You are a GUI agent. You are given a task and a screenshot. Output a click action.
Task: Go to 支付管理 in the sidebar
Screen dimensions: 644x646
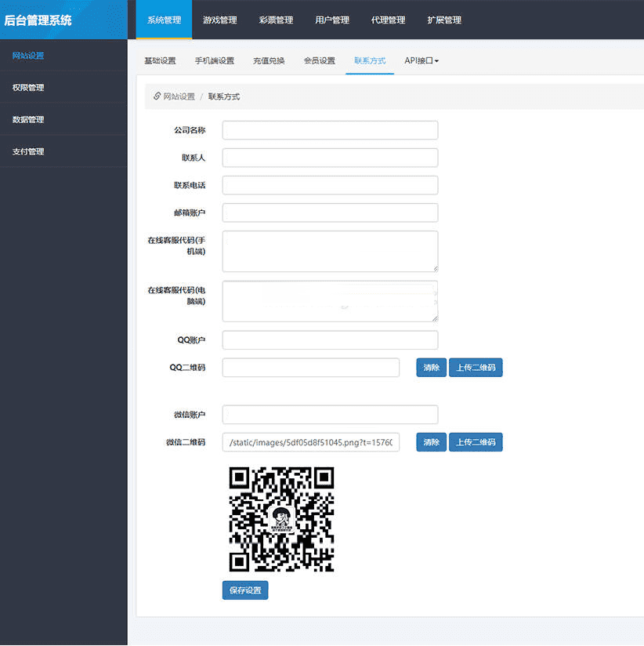point(28,151)
